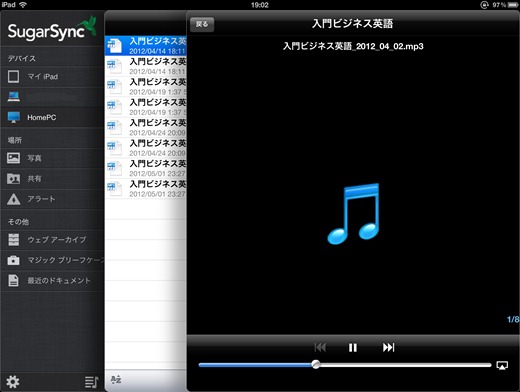The height and width of the screenshot is (392, 520).
Task: Click the 19:02 clock
Action: [260, 5]
